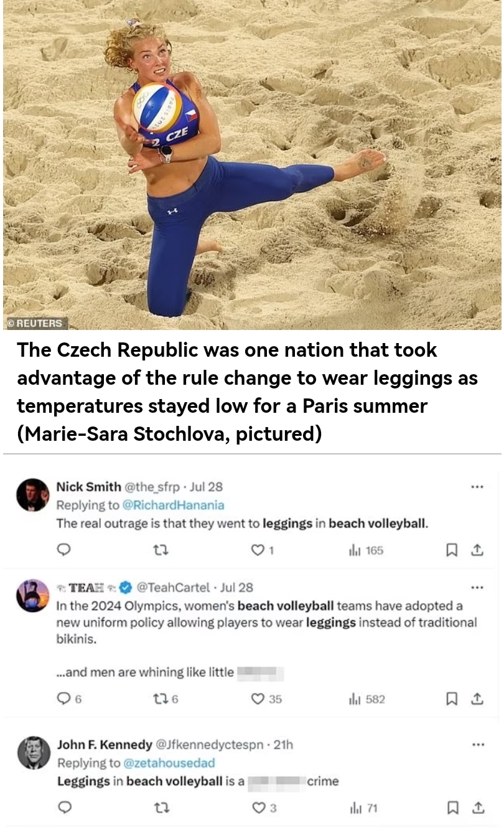This screenshot has height=828, width=504.
Task: Open more options on TeahCartel's tweet
Action: [477, 587]
